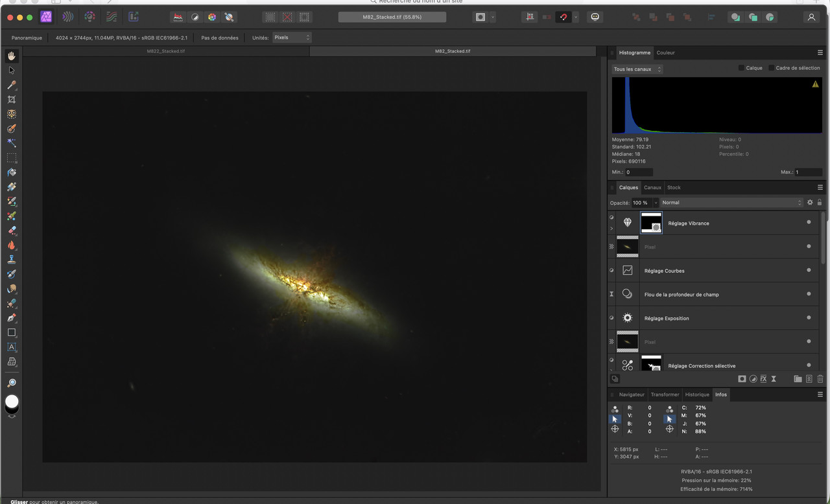The height and width of the screenshot is (504, 830).
Task: Open the Quick Mask options dropdown arrow
Action: click(493, 17)
